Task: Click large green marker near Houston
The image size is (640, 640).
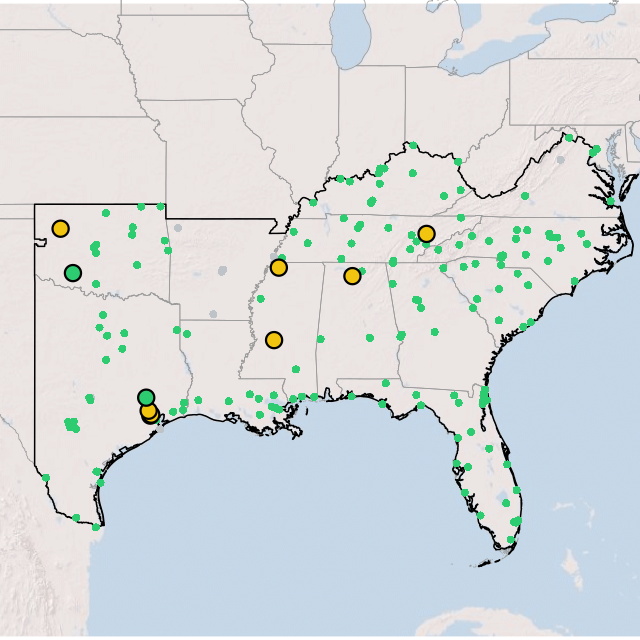Action: (x=146, y=397)
